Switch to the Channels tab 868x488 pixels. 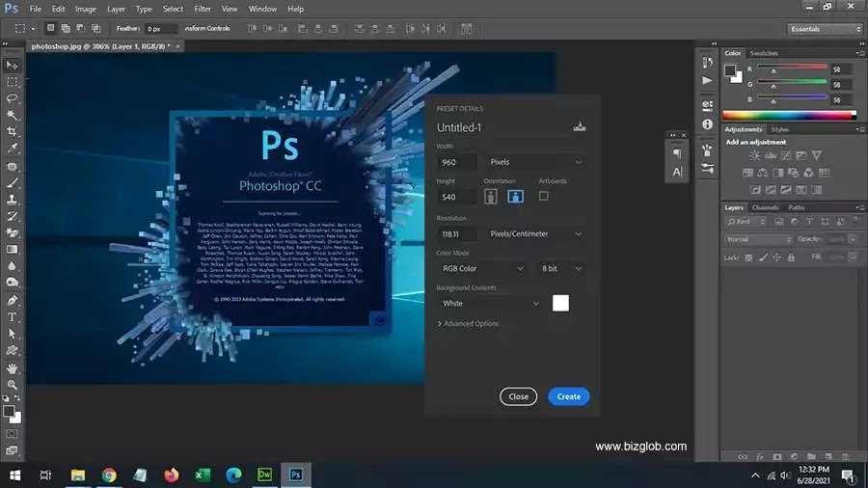(x=765, y=207)
